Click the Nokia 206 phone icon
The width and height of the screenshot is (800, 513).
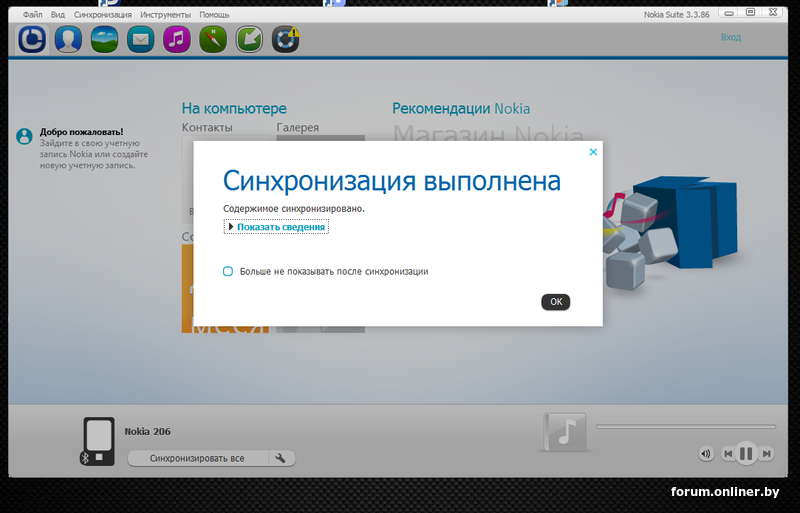click(98, 441)
